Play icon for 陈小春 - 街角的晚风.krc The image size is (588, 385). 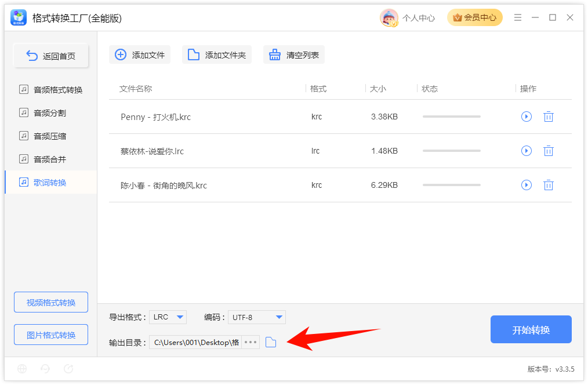[527, 185]
